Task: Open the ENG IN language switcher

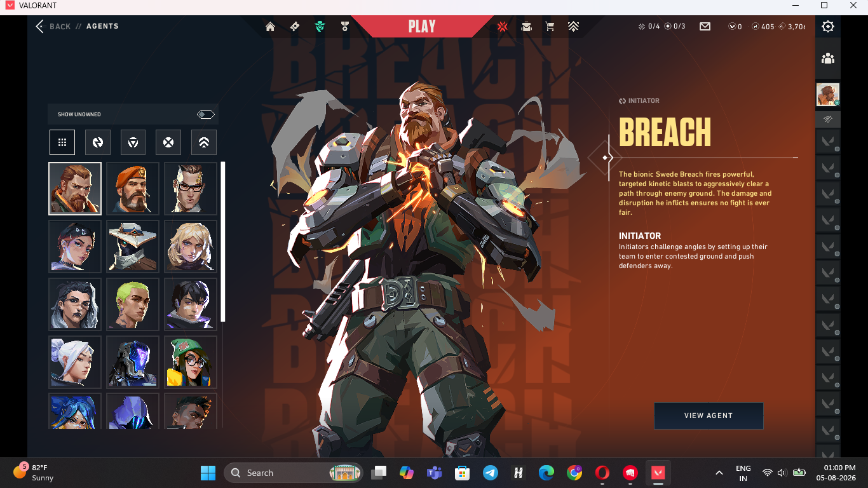Action: pos(743,473)
